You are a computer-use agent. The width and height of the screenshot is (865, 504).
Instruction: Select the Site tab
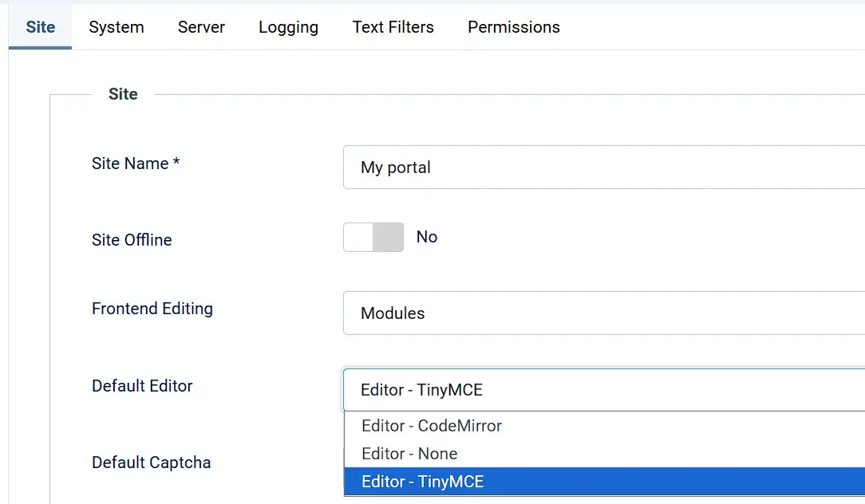coord(40,26)
